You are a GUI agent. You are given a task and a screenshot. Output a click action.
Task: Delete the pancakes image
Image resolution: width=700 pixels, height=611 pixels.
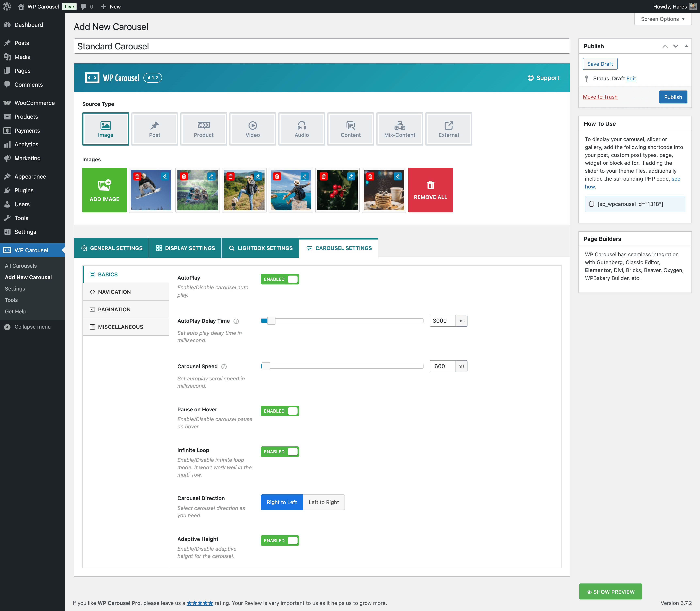point(370,176)
